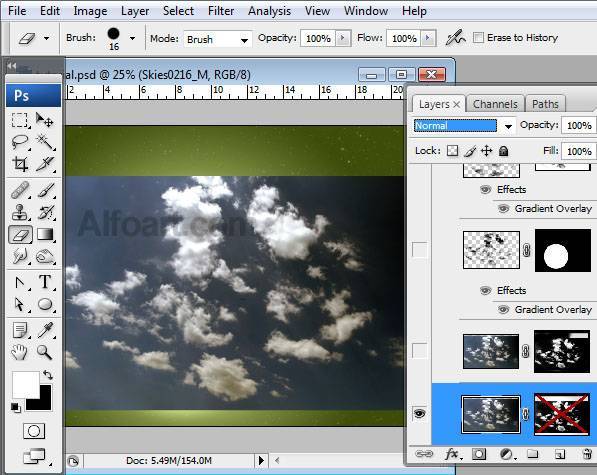The height and width of the screenshot is (475, 597).
Task: Toggle Lock all
Action: click(503, 151)
